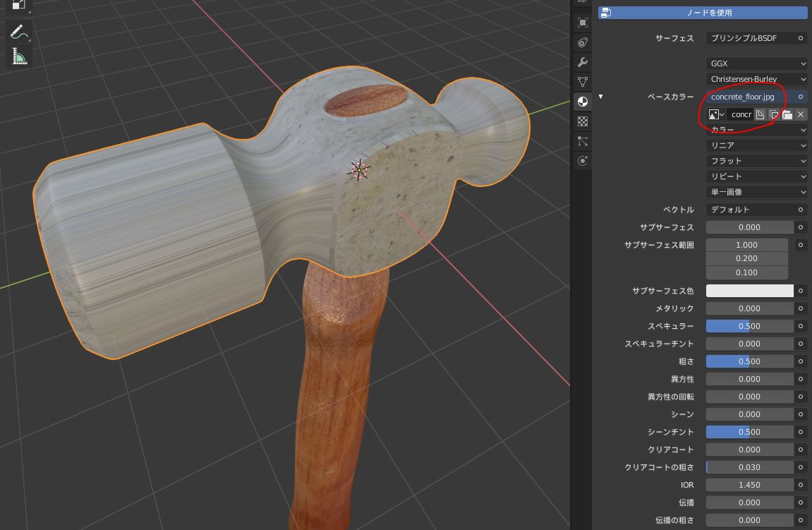
Task: Select the Annotate pencil tool
Action: click(19, 32)
